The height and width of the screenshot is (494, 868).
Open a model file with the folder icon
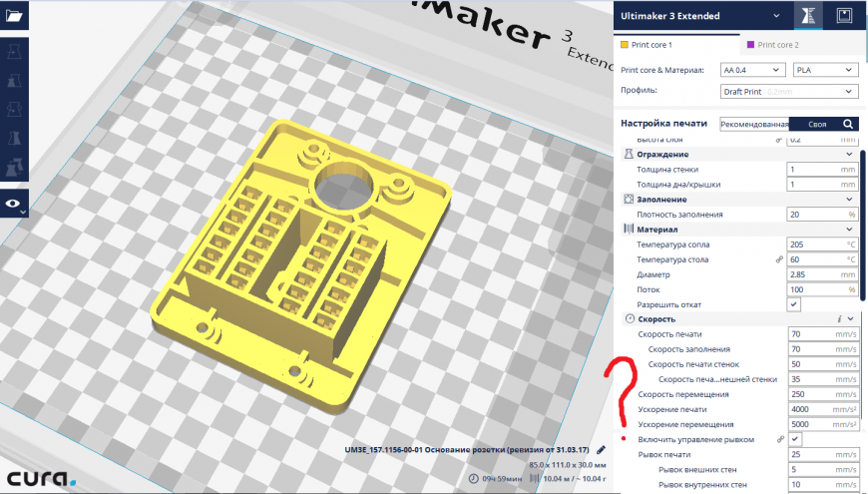[x=14, y=15]
